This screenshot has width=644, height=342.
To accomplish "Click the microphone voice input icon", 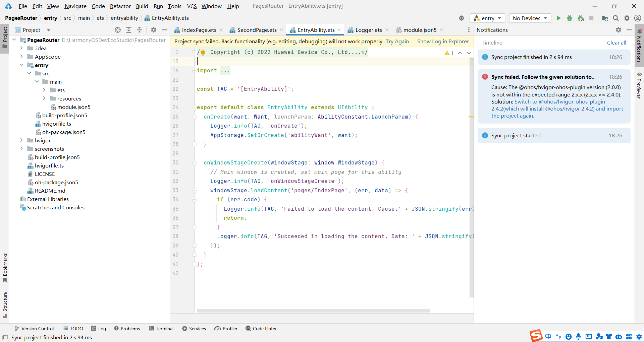I will (578, 337).
